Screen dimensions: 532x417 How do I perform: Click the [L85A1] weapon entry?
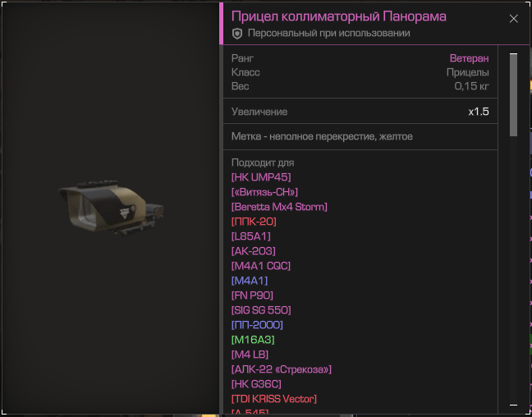click(x=250, y=236)
